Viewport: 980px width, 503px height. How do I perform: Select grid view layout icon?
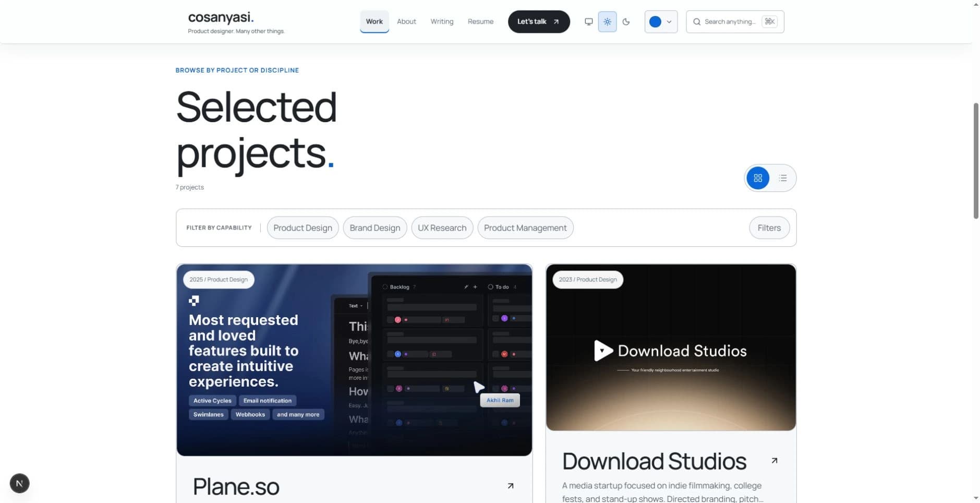coord(758,178)
